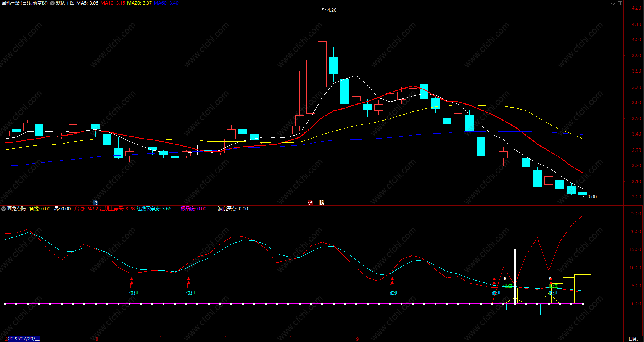Select the 画龙点睛 indicator name
The width and height of the screenshot is (644, 342).
coord(16,209)
